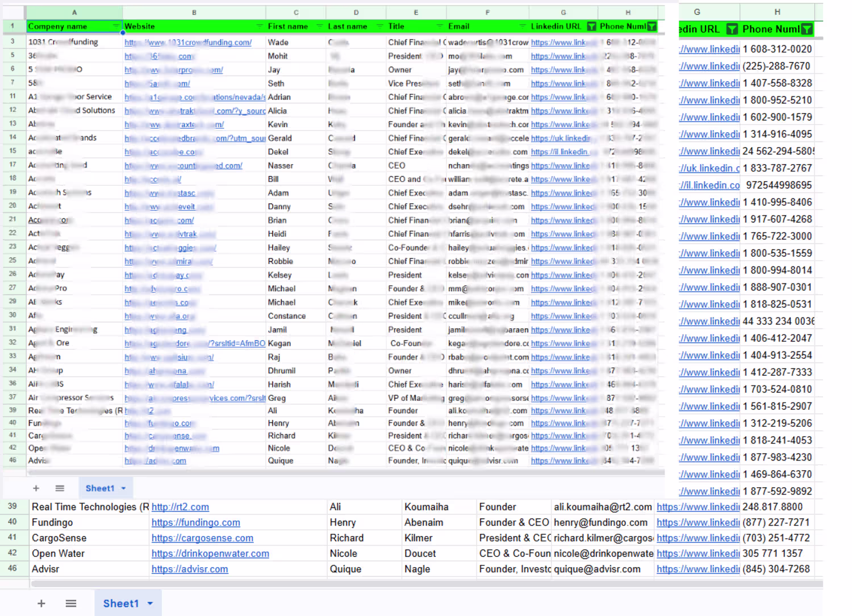Select the enlarged 'Real Time Technologies' company cell
This screenshot has width=852, height=616.
[x=89, y=507]
